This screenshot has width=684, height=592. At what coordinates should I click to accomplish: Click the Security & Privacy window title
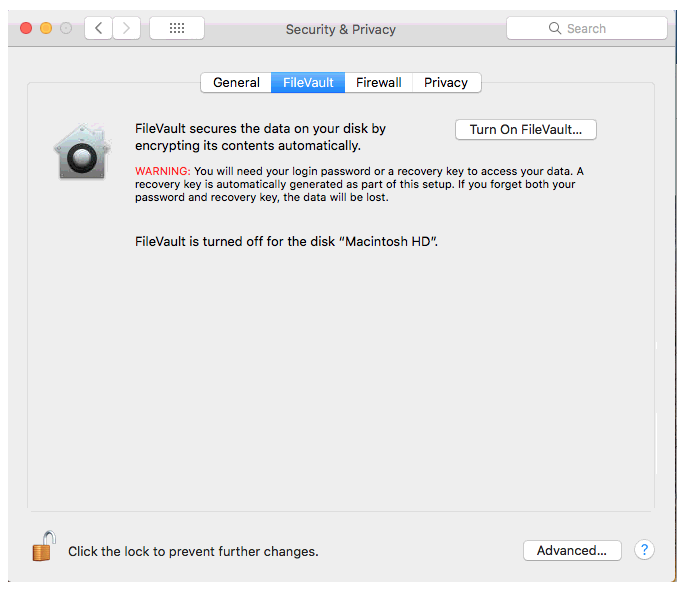(341, 29)
